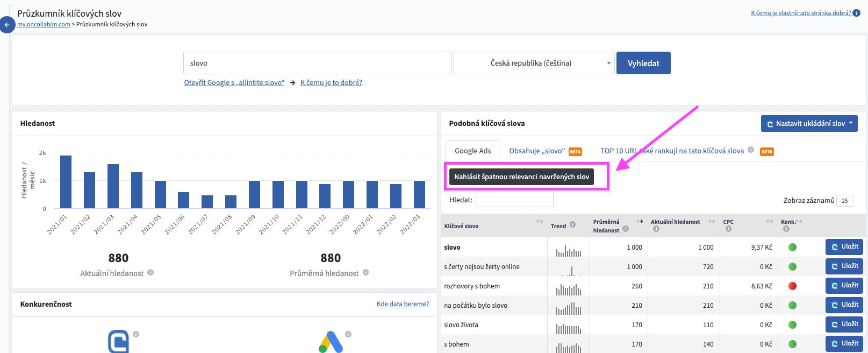Screen dimensions: 868x353
Task: Click the Aktuální hledanost value 110
Action: (708, 325)
